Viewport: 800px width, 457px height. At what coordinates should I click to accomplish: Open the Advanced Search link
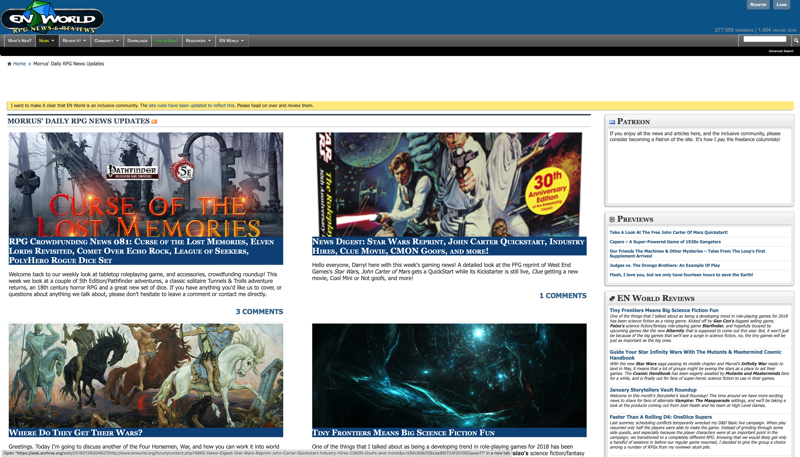tap(781, 51)
